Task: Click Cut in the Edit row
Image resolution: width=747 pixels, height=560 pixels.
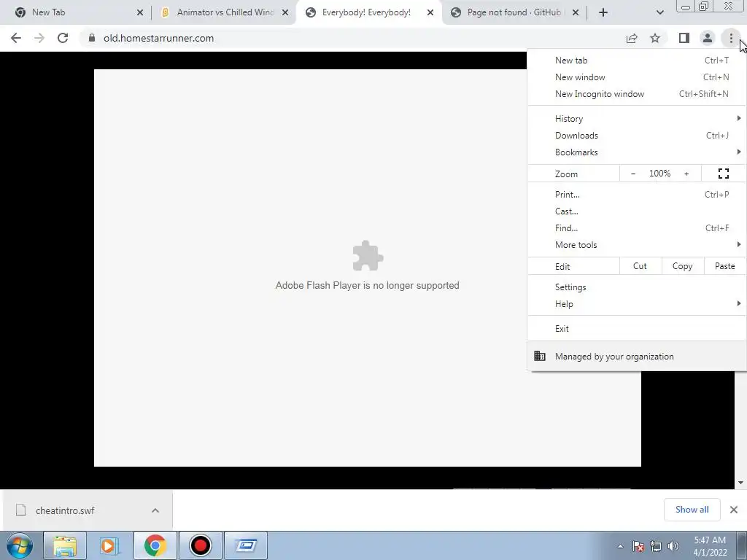Action: [640, 266]
